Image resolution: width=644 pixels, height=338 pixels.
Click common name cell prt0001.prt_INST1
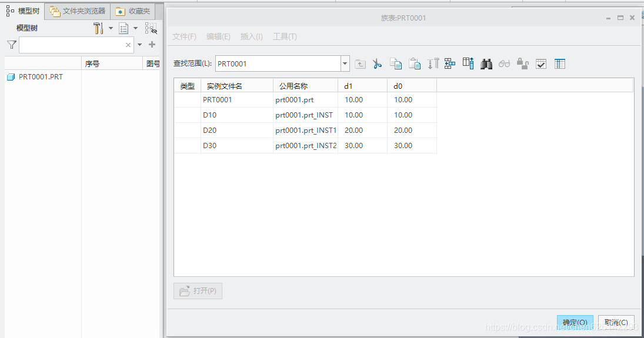305,130
